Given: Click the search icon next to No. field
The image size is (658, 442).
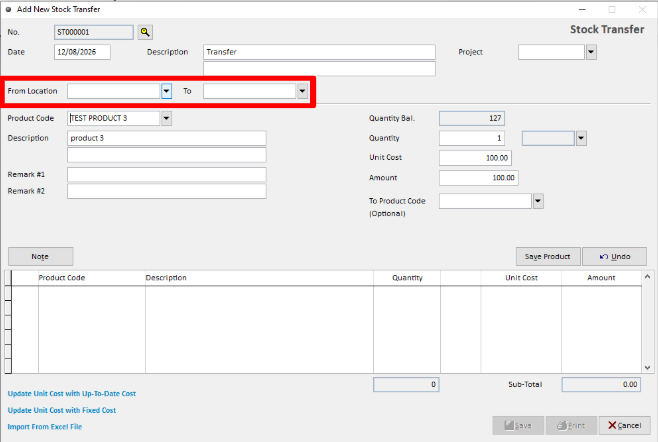Looking at the screenshot, I should click(145, 32).
